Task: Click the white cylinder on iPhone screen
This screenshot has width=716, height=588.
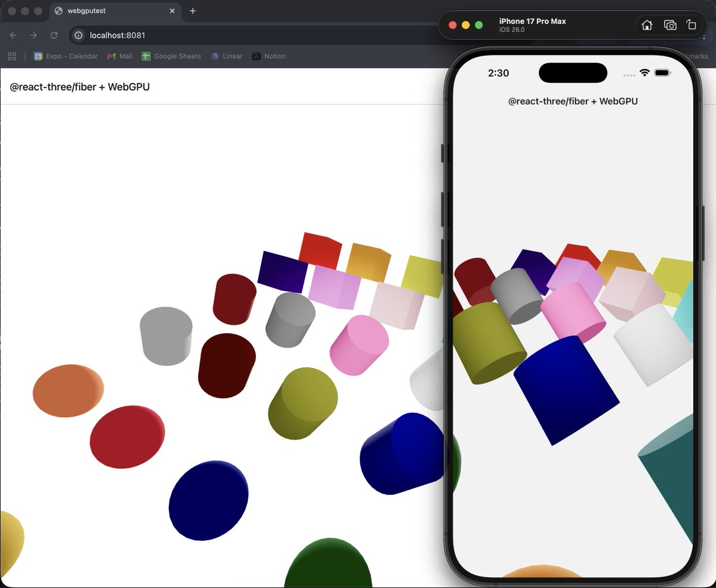Action: 653,345
